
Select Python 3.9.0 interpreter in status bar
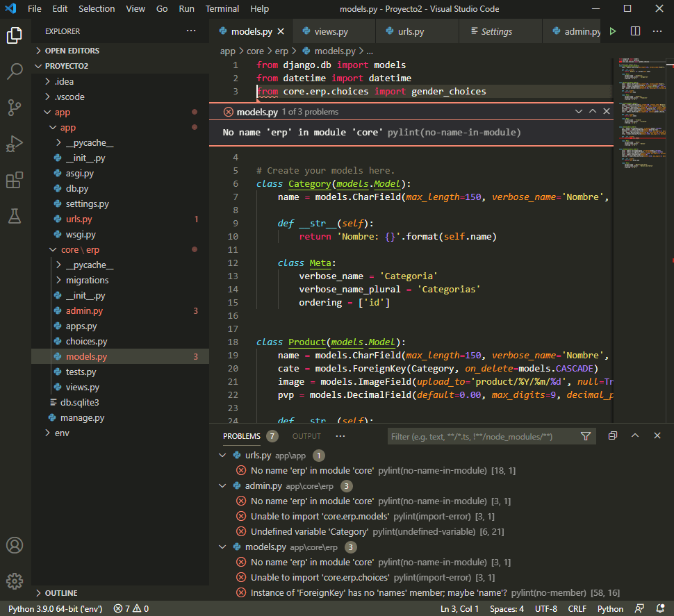coord(56,608)
